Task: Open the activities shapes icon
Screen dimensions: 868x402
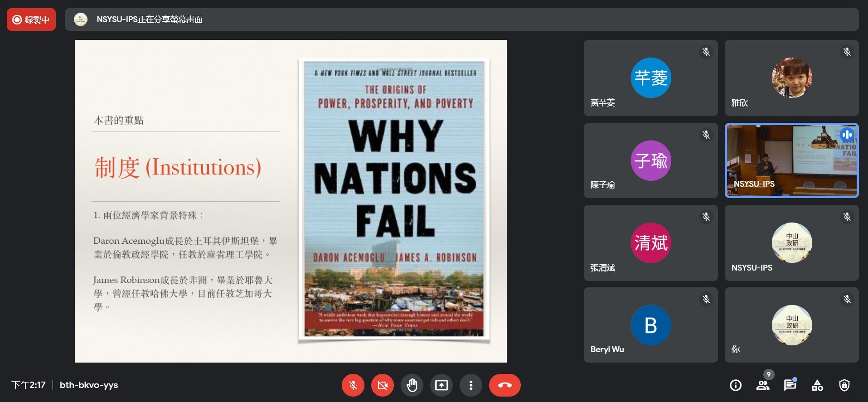Action: [817, 385]
